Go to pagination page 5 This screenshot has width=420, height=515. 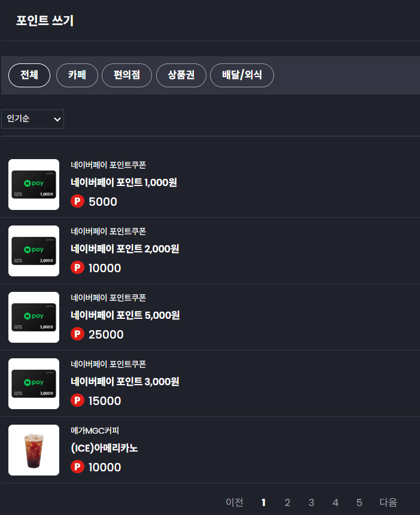pos(359,502)
